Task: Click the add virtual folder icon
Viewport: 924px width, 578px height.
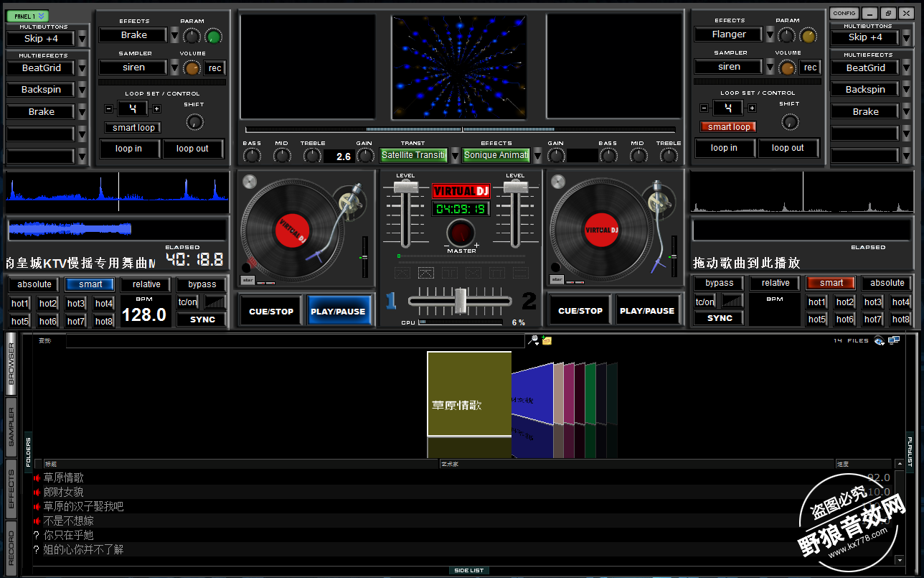Action: [x=547, y=340]
